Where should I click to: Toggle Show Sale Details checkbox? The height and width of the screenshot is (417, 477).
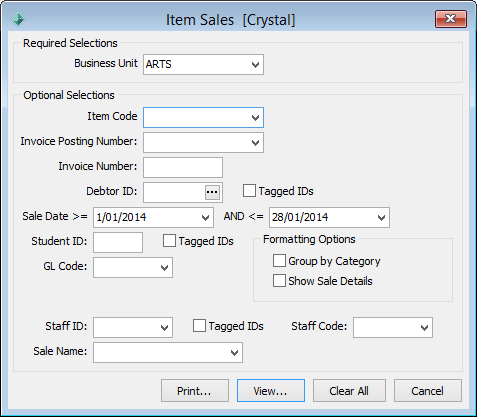pos(279,281)
